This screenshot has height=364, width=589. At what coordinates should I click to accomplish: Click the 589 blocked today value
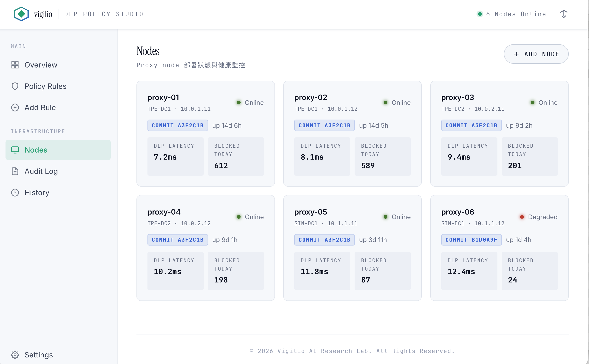pyautogui.click(x=368, y=166)
